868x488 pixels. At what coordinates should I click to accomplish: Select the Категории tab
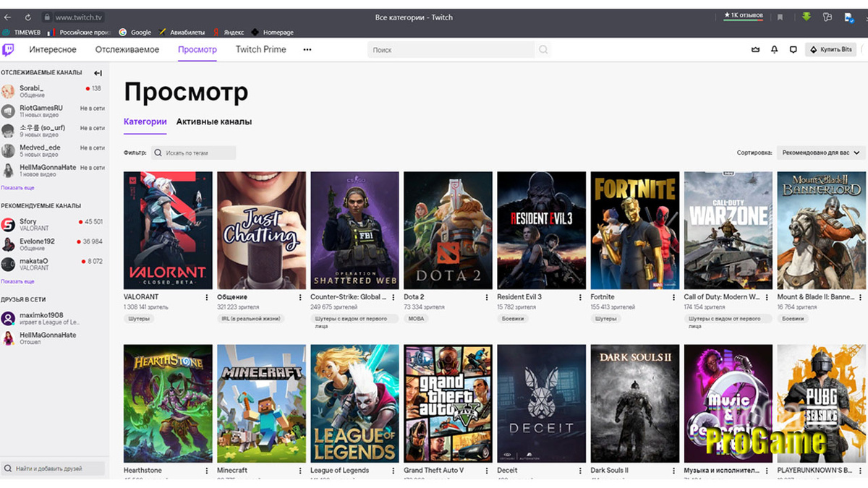coord(145,122)
